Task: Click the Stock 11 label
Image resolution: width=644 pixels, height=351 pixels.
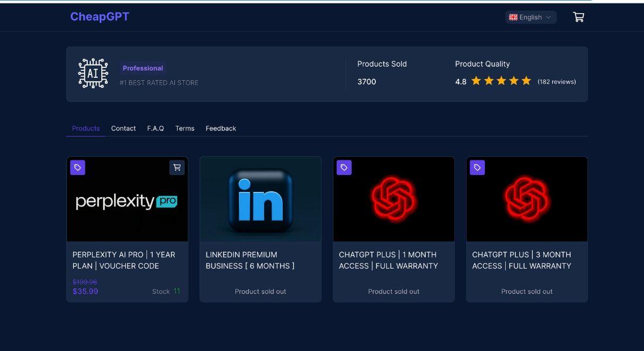Action: pos(166,291)
